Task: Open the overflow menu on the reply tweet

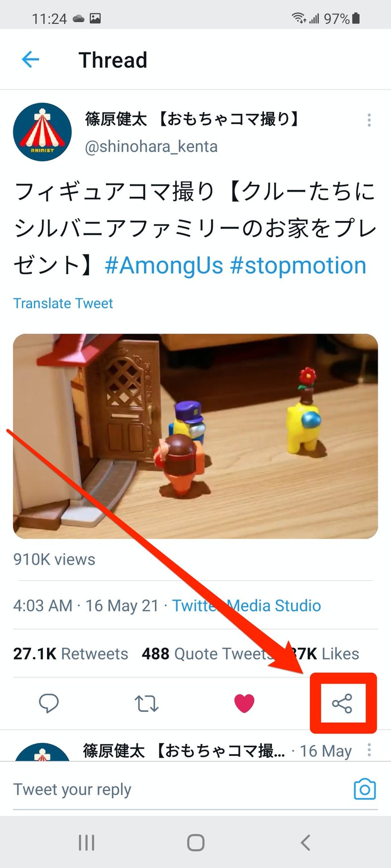Action: 370,750
